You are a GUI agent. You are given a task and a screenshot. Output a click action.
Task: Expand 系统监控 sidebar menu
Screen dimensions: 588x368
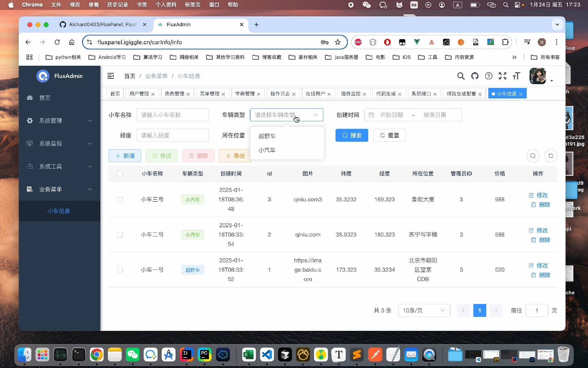point(60,143)
